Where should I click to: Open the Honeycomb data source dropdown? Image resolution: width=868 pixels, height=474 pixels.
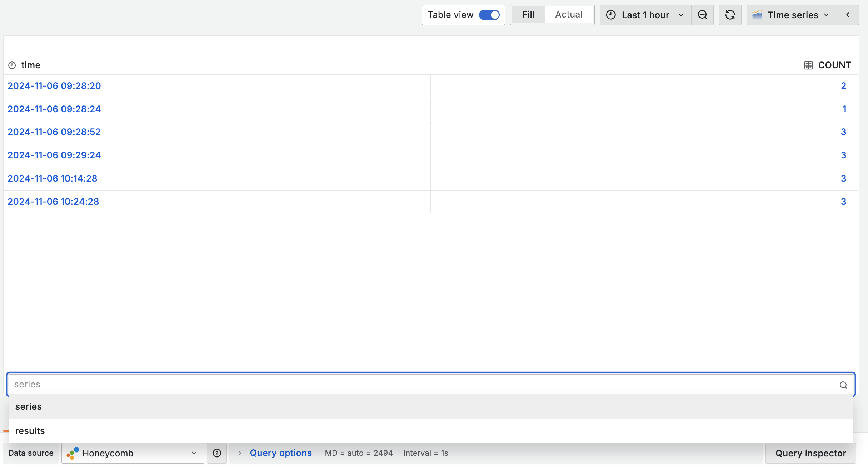[133, 453]
